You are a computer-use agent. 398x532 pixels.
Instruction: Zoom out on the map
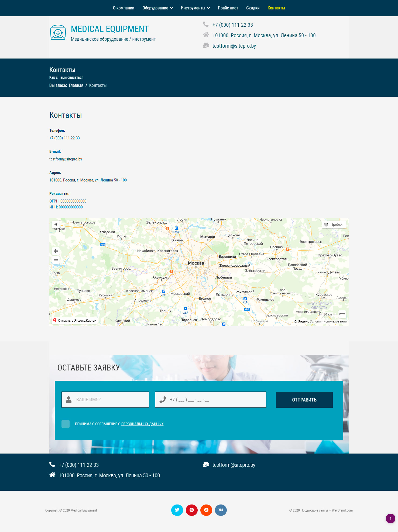pyautogui.click(x=56, y=260)
